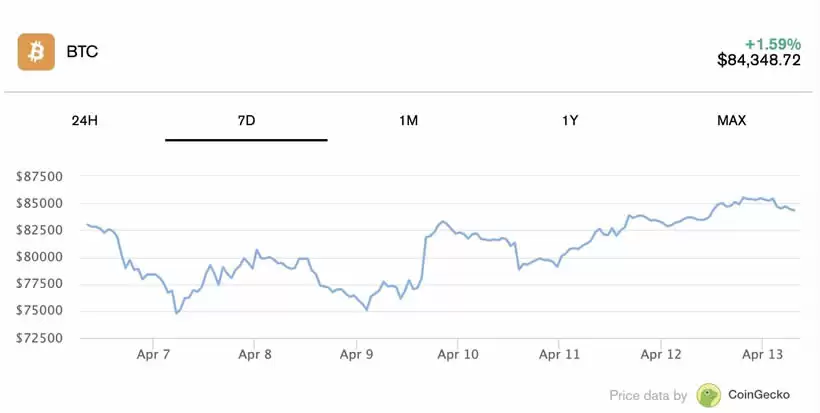This screenshot has width=820, height=413.
Task: Click the Apr 9 date axis marker
Action: (356, 354)
